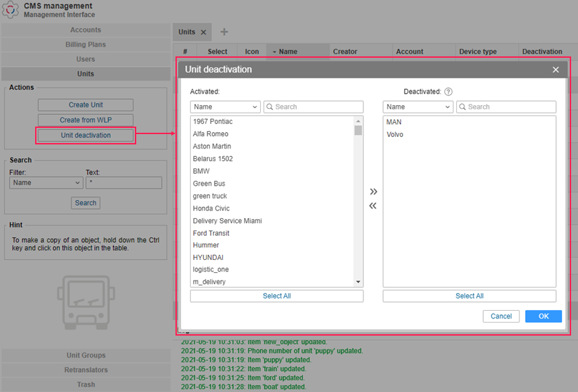This screenshot has height=392, width=578.
Task: Click the Deactivated help question mark icon
Action: coord(448,91)
